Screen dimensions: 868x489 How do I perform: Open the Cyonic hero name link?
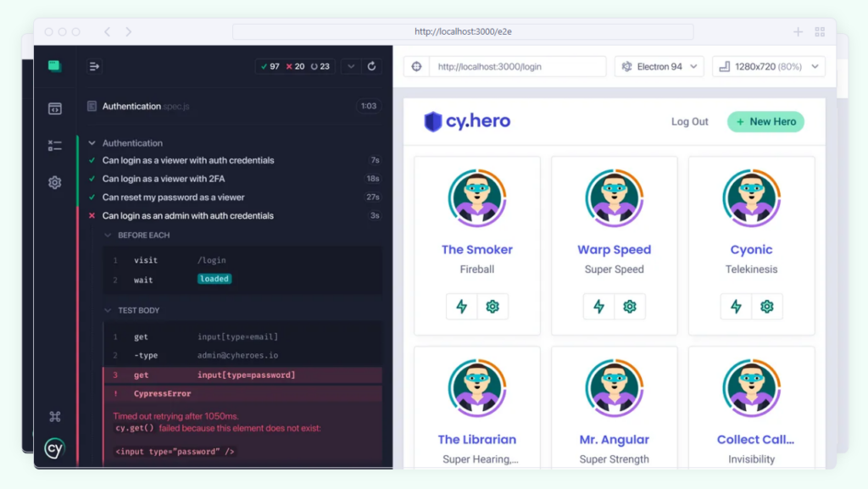pos(751,249)
